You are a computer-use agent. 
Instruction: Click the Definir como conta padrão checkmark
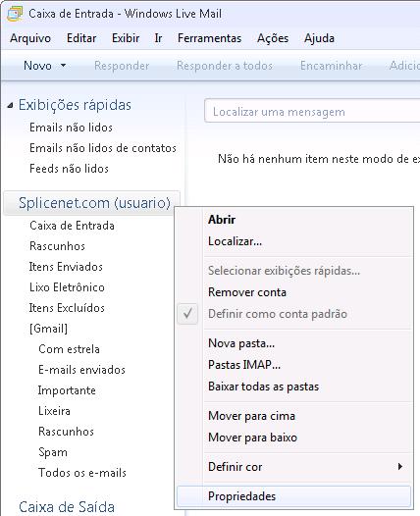[x=187, y=314]
